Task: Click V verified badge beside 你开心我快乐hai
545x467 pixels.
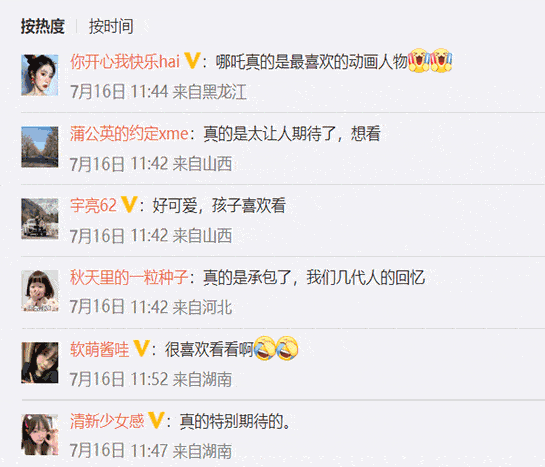Action: click(192, 60)
